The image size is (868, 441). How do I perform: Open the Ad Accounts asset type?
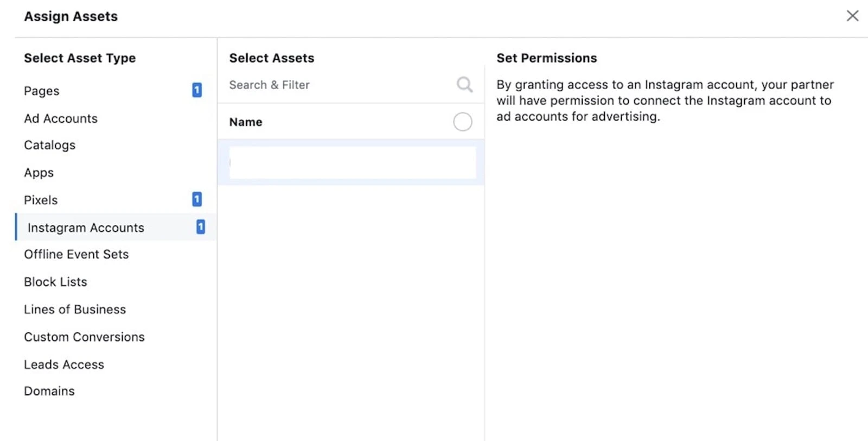61,118
